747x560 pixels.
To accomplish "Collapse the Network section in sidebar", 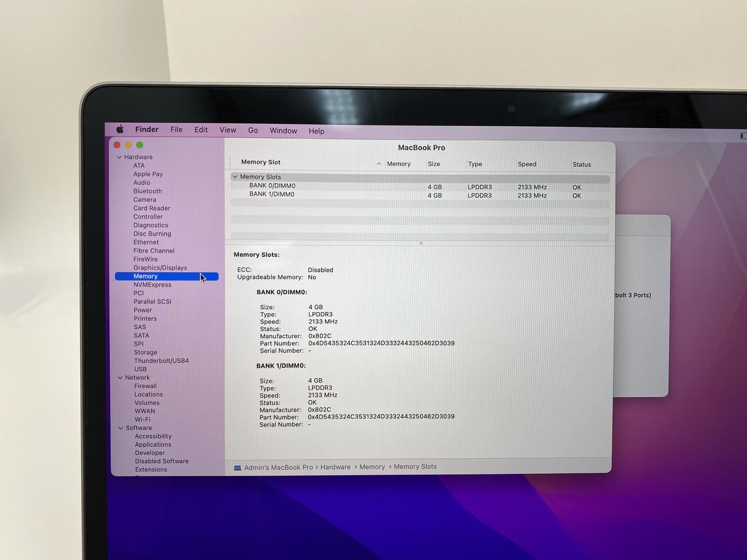I will (120, 377).
